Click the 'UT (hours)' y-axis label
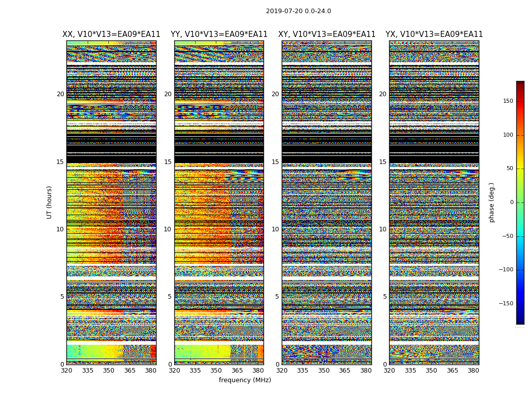Screen dimensions: 532x405 pos(49,202)
